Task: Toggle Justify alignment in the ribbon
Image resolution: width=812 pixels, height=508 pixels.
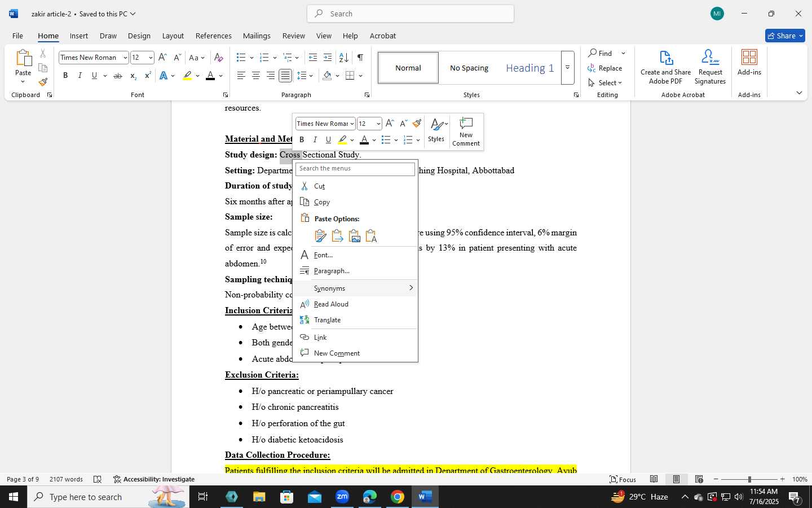Action: 285,76
